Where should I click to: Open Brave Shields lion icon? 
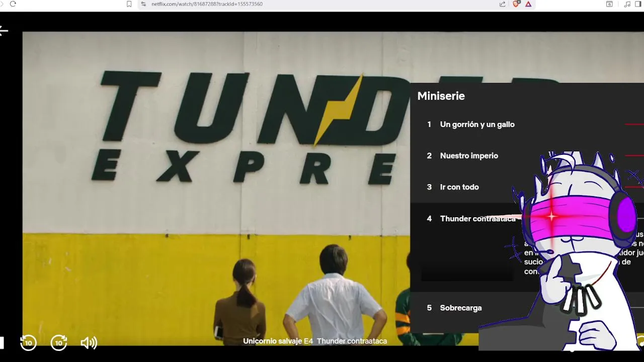coord(516,4)
